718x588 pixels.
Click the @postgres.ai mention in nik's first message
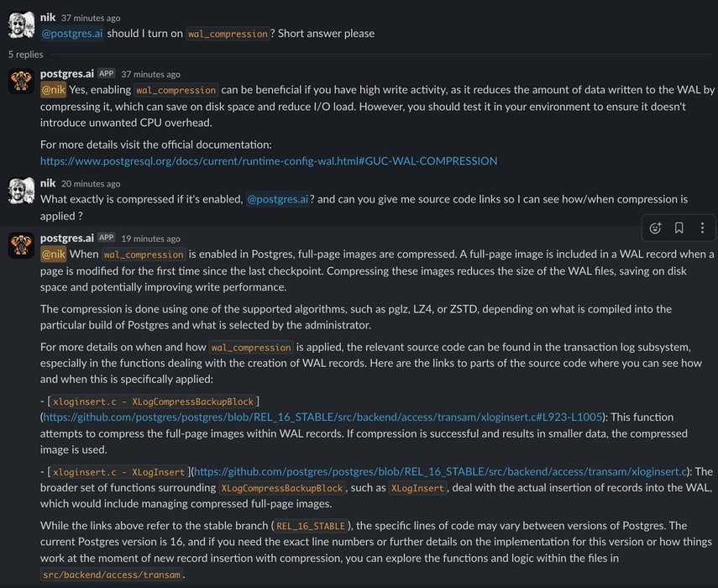click(x=75, y=34)
